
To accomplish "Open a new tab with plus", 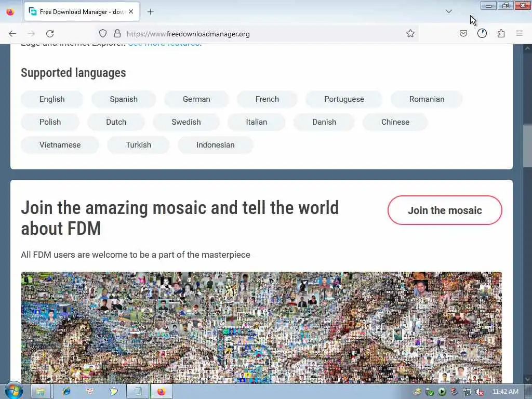I will 151,12.
